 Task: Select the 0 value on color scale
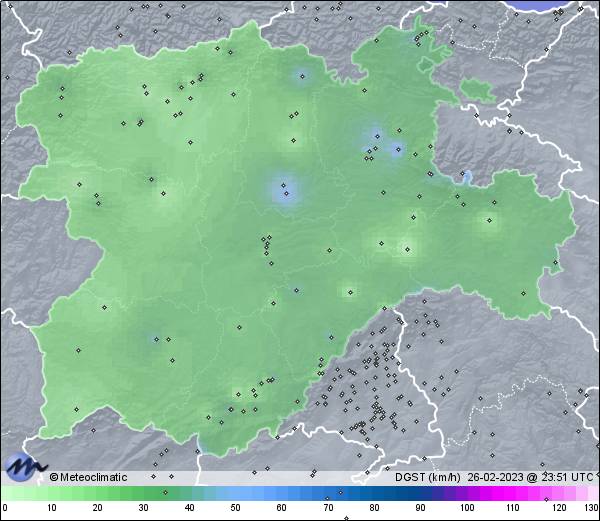tap(4, 508)
